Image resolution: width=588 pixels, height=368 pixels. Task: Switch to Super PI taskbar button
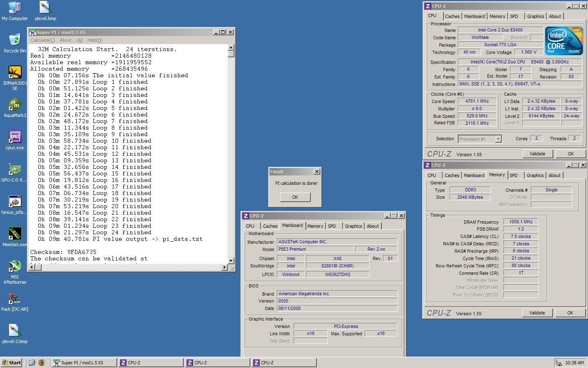click(84, 362)
